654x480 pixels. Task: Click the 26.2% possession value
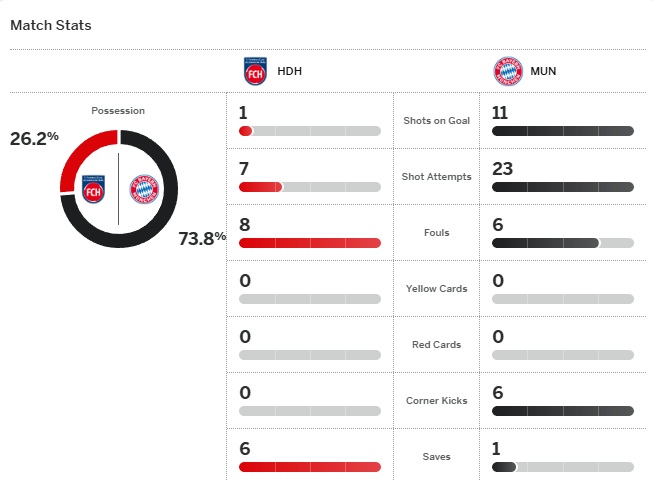(34, 138)
